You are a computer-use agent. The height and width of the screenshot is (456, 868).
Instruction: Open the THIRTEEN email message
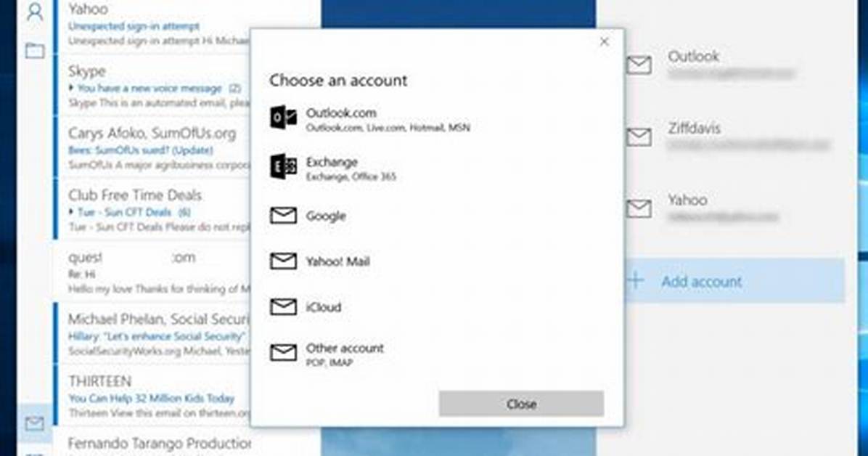153,396
